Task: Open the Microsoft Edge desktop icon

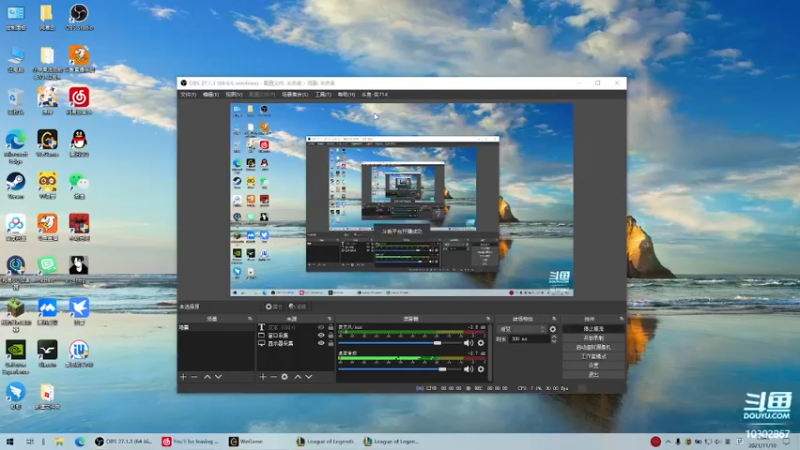Action: [x=15, y=146]
